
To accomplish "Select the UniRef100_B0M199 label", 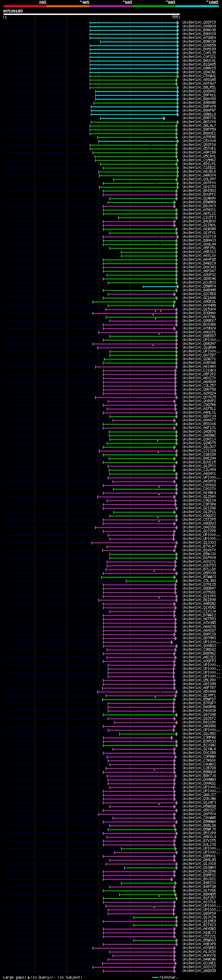I will [x=199, y=49].
